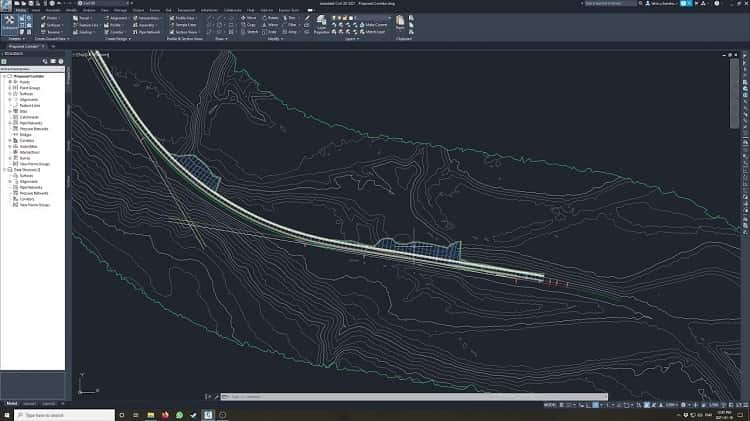This screenshot has width=750, height=421.
Task: Open the Chrome icon in taskbar
Action: point(165,414)
